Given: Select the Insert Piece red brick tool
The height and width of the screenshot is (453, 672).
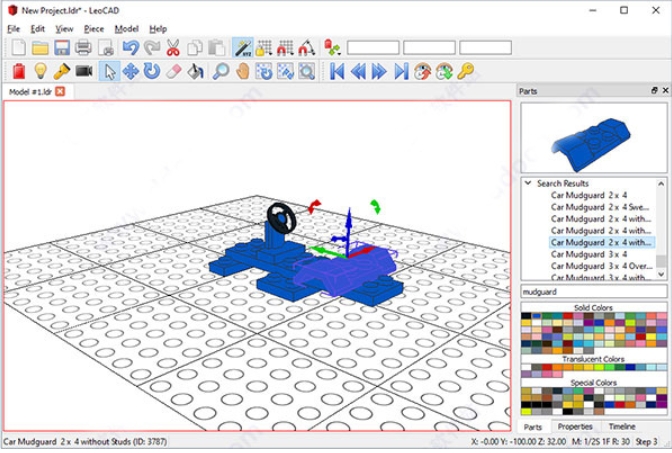Looking at the screenshot, I should [18, 71].
